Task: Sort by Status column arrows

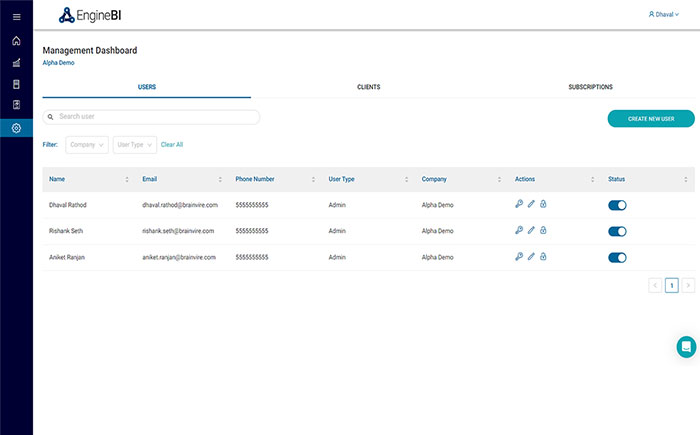Action: 686,179
